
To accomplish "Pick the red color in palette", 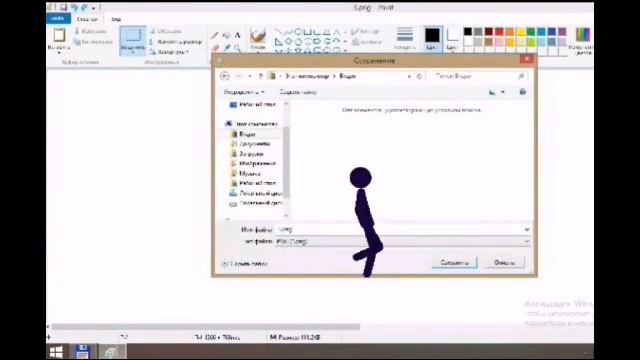I will click(x=499, y=31).
